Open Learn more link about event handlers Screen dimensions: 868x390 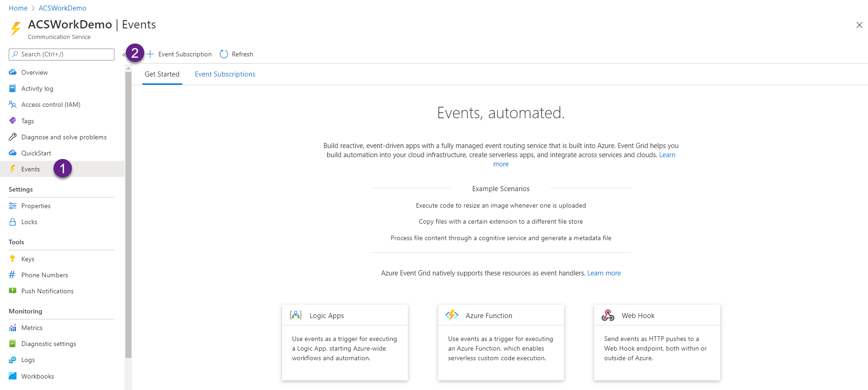coord(604,273)
